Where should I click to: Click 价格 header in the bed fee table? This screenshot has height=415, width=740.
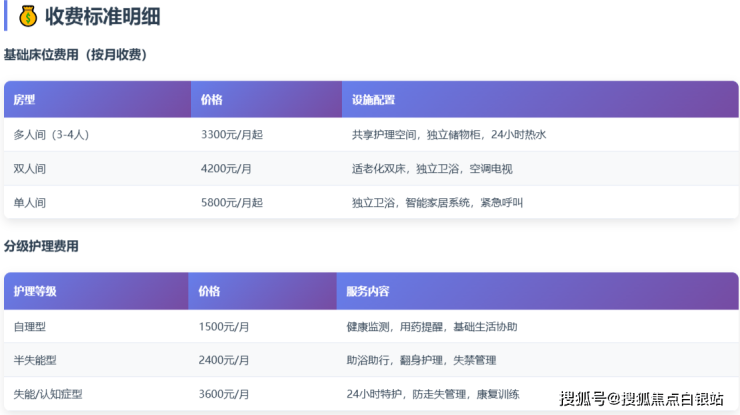[211, 100]
